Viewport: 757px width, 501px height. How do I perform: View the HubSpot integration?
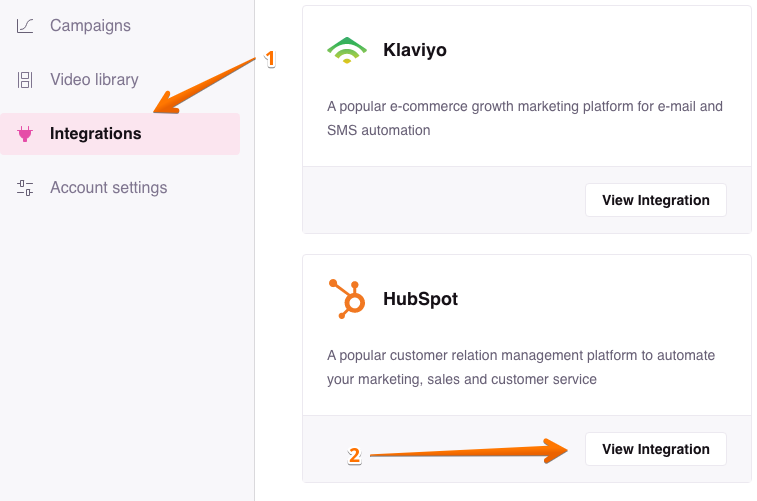[x=656, y=449]
